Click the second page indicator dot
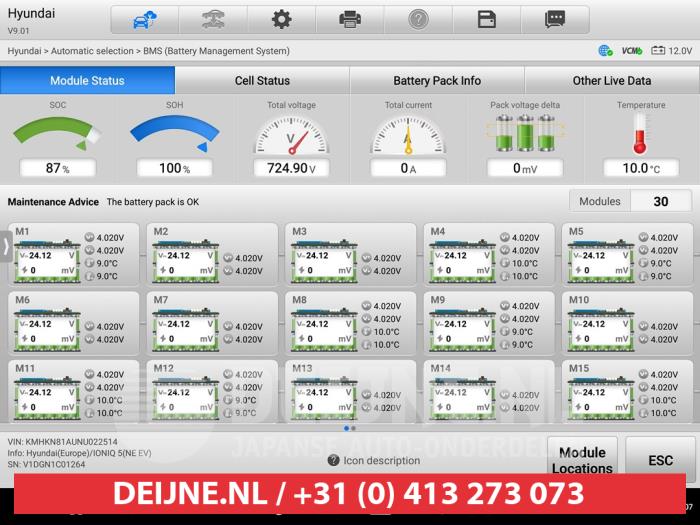Viewport: 700px width, 525px height. coord(353,428)
